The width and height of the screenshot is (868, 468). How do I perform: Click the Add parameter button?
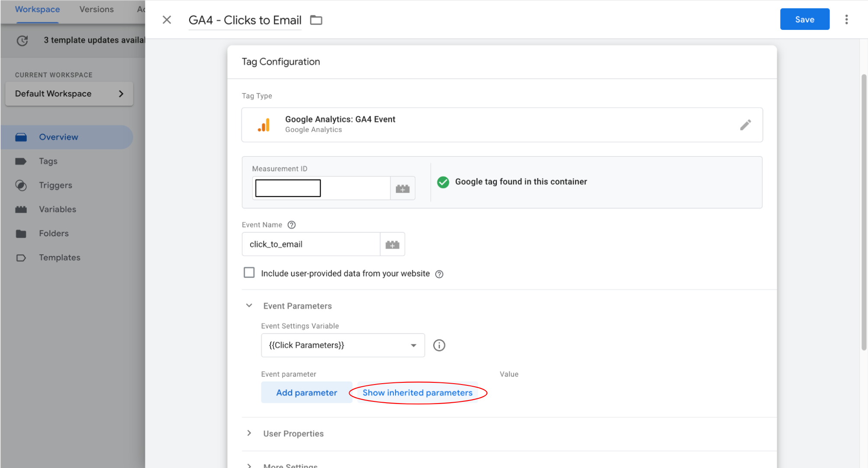(306, 393)
